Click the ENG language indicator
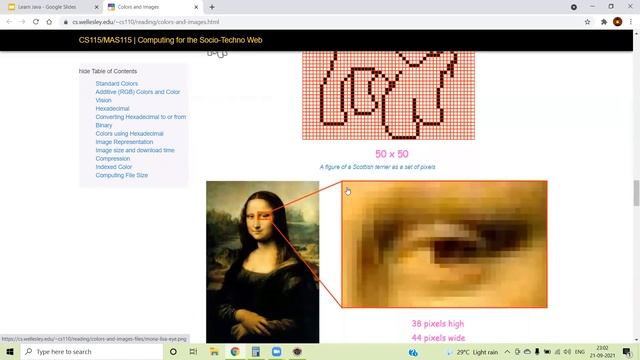 [x=580, y=352]
